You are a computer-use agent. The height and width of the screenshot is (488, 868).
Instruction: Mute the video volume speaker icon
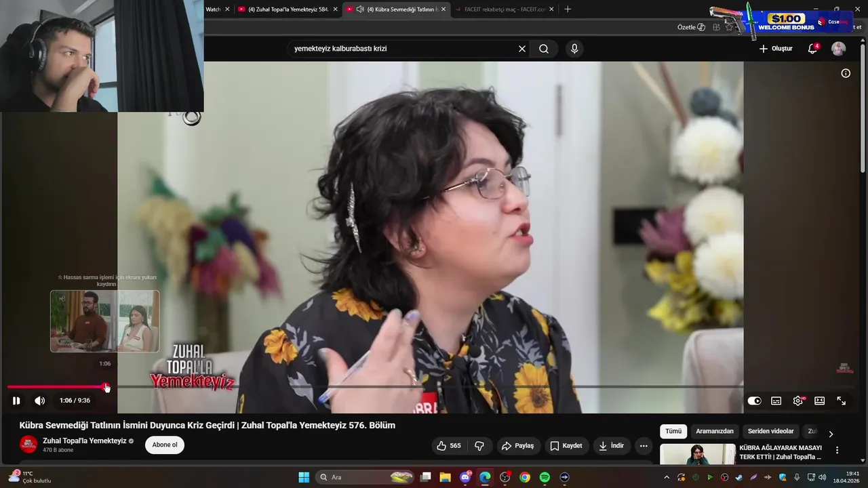pyautogui.click(x=40, y=401)
